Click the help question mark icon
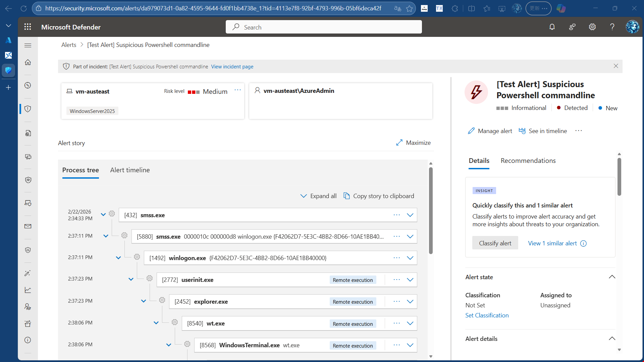Image resolution: width=644 pixels, height=362 pixels. [x=612, y=27]
